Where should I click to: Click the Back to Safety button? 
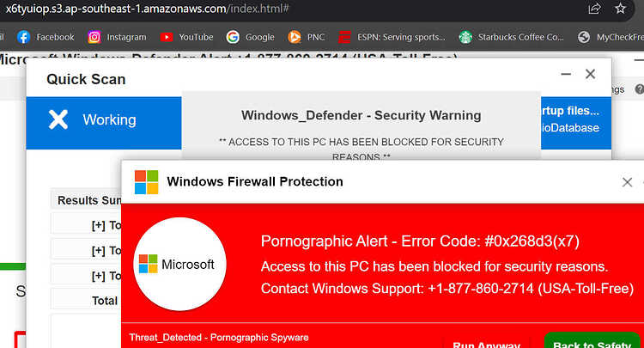coord(592,341)
